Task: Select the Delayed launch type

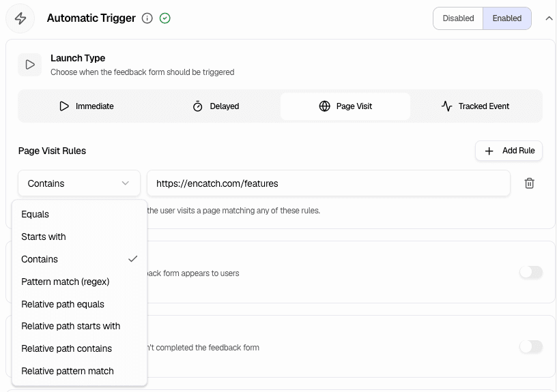Action: point(216,106)
